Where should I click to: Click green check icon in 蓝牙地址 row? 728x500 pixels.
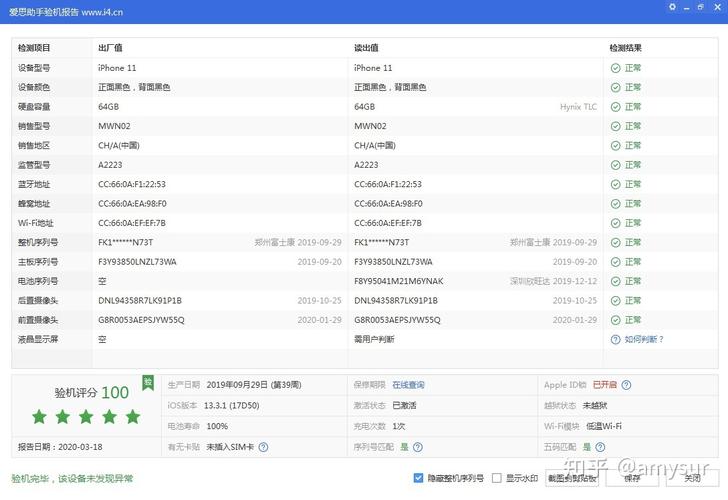point(616,184)
